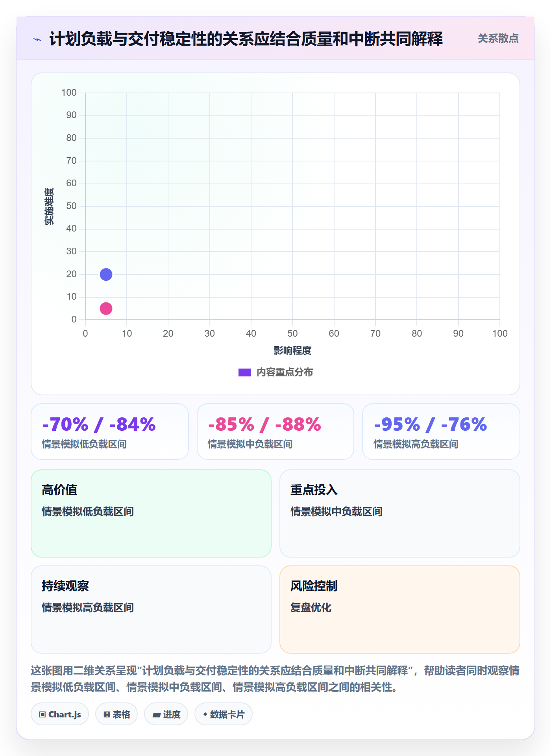551x756 pixels.
Task: Select the 重点投入 quadrant card
Action: point(400,513)
